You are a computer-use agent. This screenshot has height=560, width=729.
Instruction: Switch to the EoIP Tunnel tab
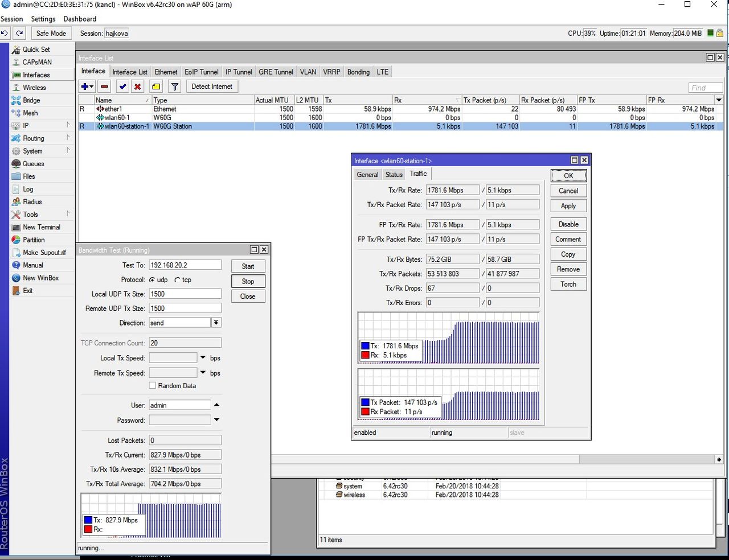202,72
